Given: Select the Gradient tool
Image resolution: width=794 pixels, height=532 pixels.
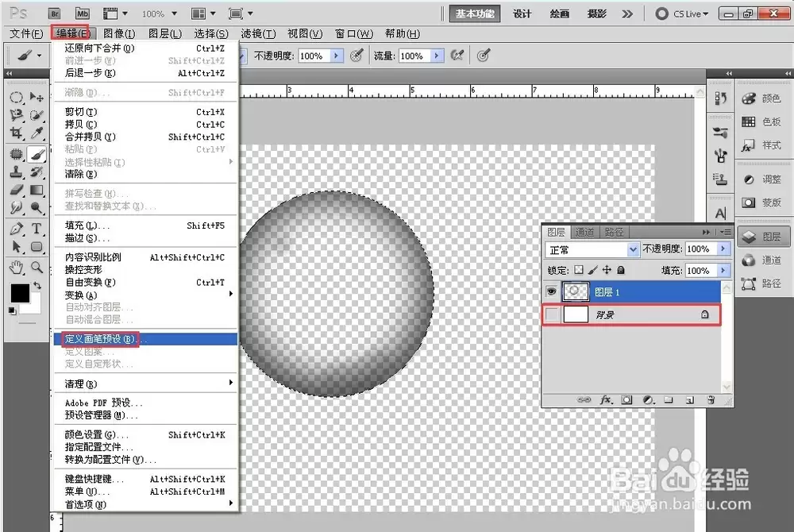Looking at the screenshot, I should [37, 190].
